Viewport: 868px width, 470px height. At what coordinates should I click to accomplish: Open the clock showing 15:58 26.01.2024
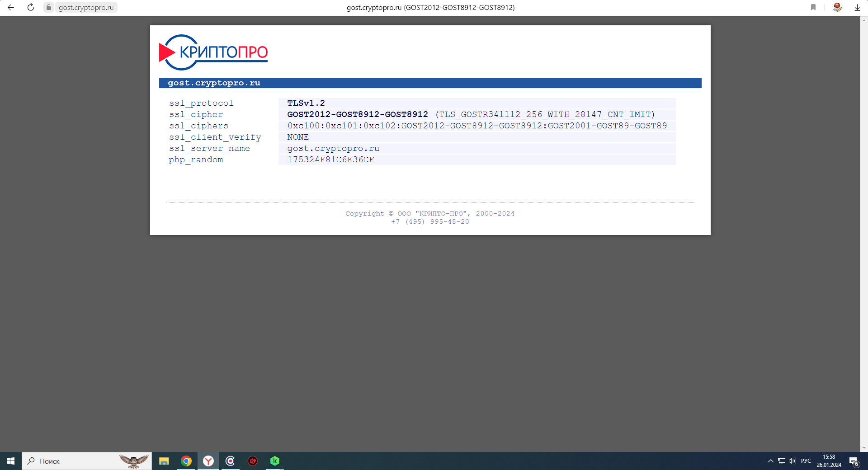pyautogui.click(x=829, y=461)
